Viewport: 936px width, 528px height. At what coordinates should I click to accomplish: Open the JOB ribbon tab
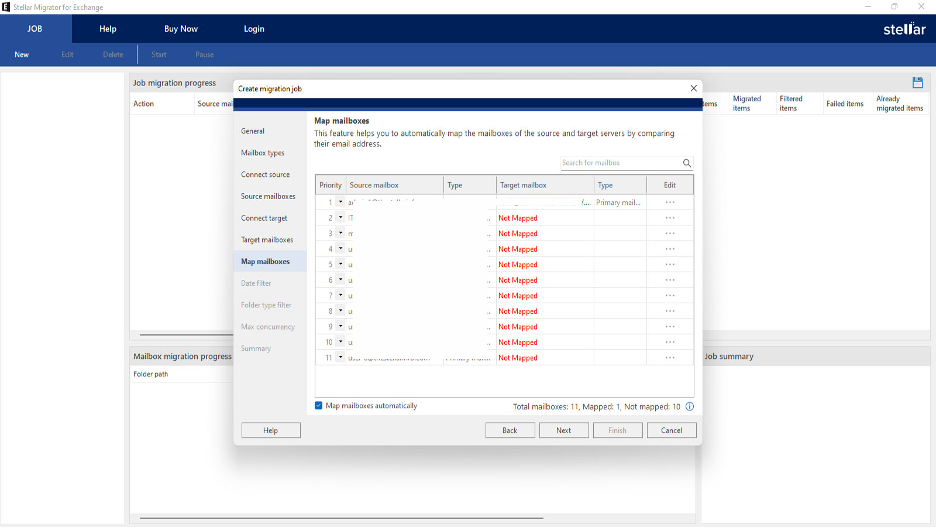point(35,29)
